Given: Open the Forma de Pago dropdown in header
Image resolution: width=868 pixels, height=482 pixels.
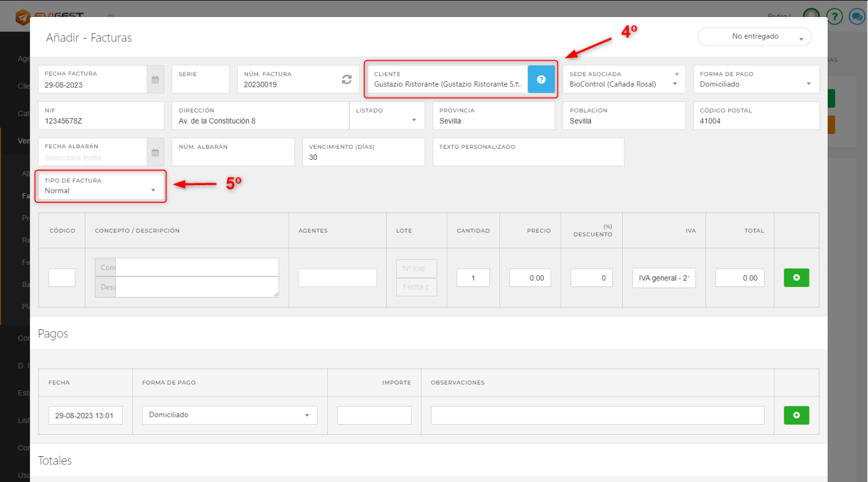Looking at the screenshot, I should click(x=755, y=84).
